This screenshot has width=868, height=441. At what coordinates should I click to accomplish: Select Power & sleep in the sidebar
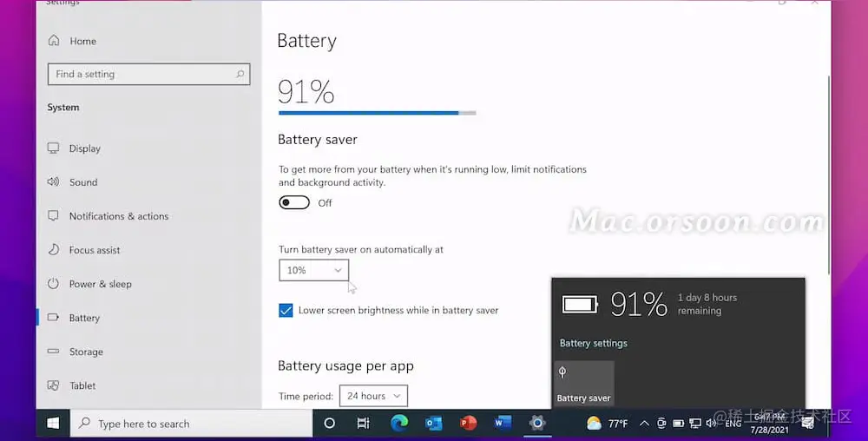click(100, 284)
